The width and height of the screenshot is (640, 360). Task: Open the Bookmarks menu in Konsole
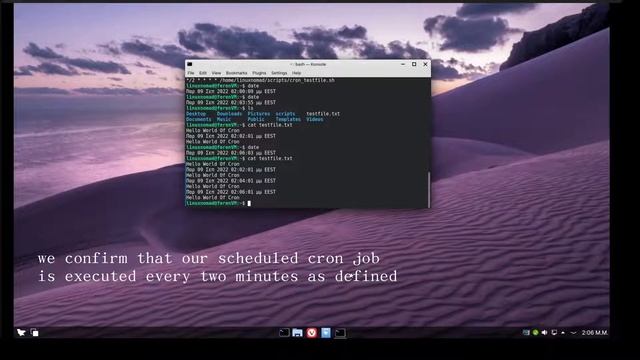click(x=236, y=73)
